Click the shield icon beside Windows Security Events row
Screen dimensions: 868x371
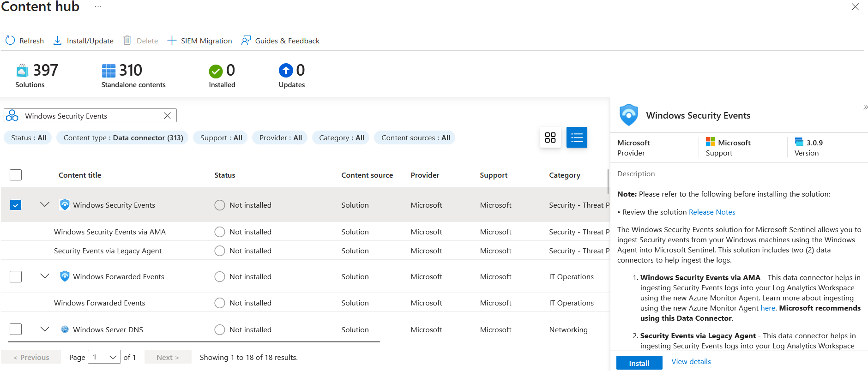coord(65,204)
